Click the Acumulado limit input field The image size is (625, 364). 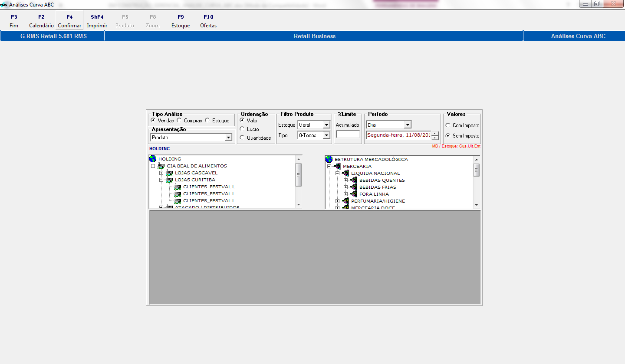pyautogui.click(x=348, y=134)
